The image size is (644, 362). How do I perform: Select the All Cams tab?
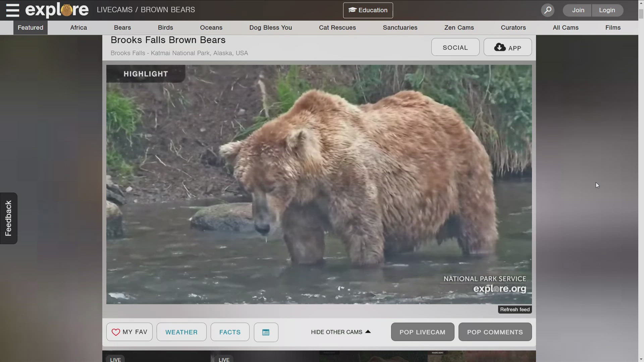point(566,28)
